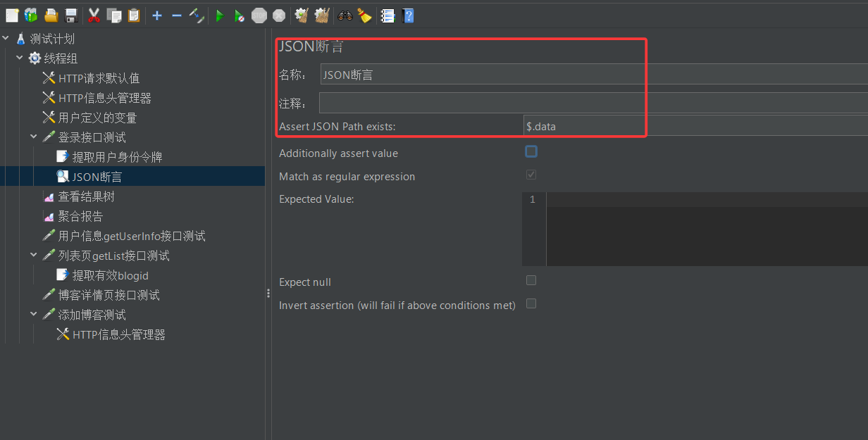The height and width of the screenshot is (440, 868).
Task: Check the Expect null option
Action: [531, 280]
